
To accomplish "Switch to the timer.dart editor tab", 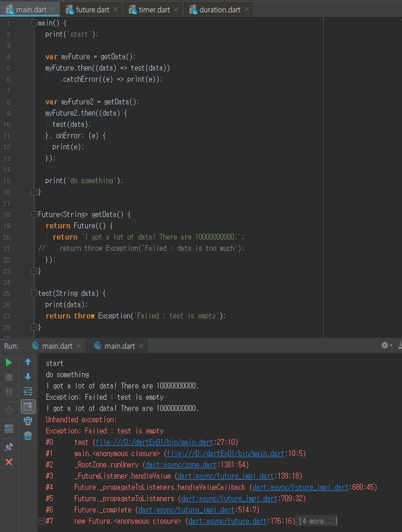I will pyautogui.click(x=154, y=9).
